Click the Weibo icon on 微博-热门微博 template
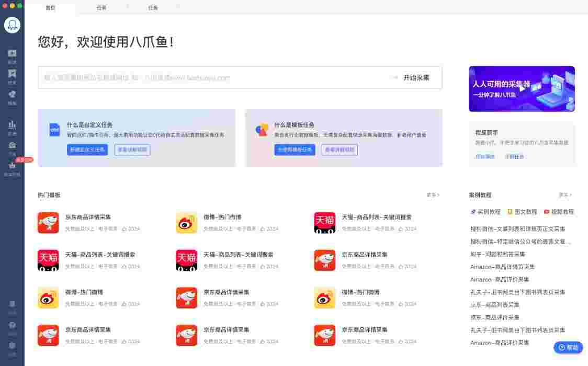 tap(186, 222)
